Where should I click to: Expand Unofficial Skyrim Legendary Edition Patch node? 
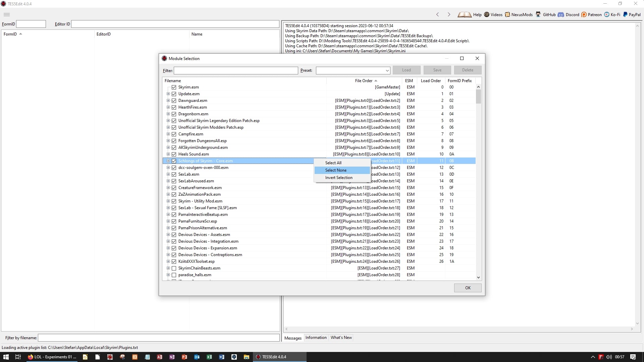tap(168, 121)
